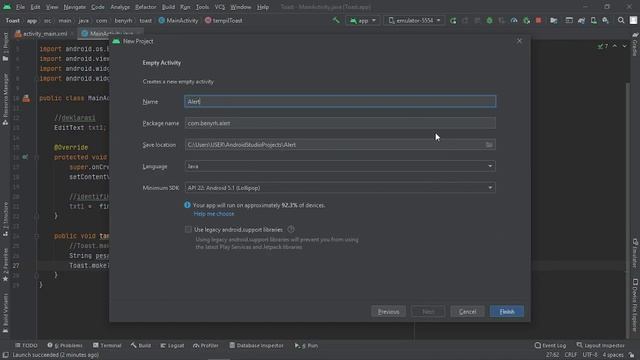640x360 pixels.
Task: Click the MainActivity breadcrumb in navigation bar
Action: point(178,20)
